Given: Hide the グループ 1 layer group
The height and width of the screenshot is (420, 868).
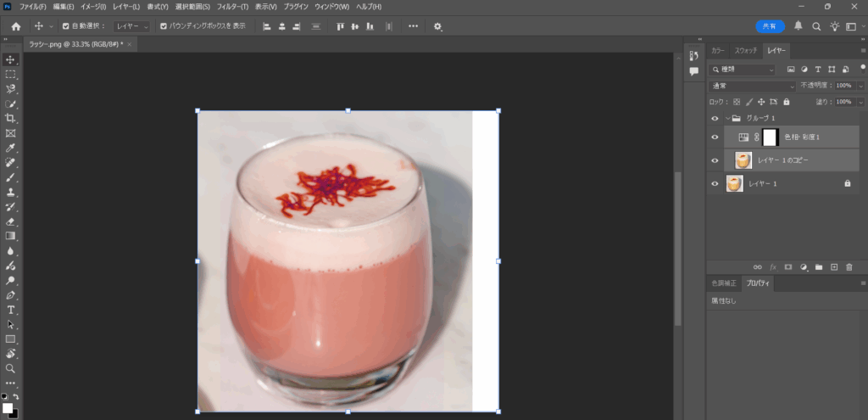Looking at the screenshot, I should pyautogui.click(x=715, y=118).
